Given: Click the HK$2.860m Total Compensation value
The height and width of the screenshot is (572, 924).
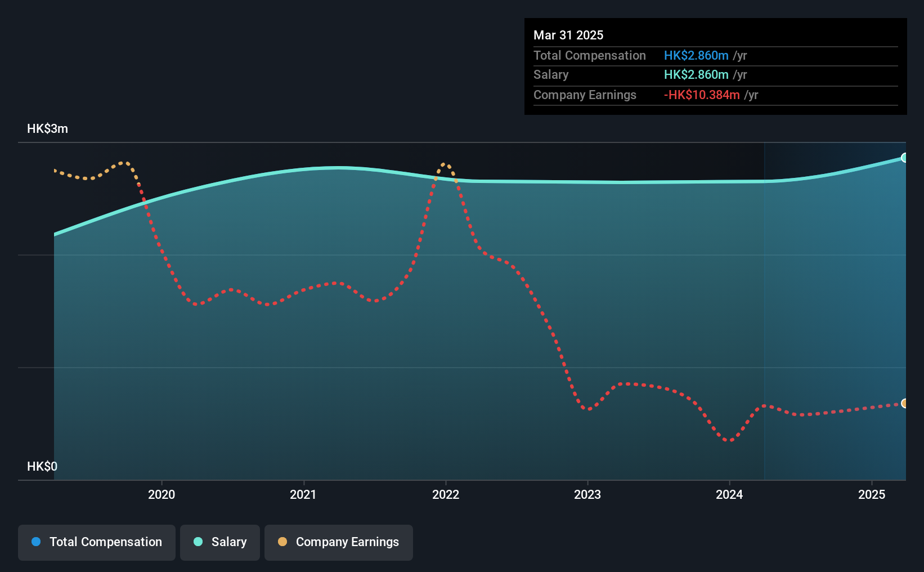Looking at the screenshot, I should click(696, 55).
